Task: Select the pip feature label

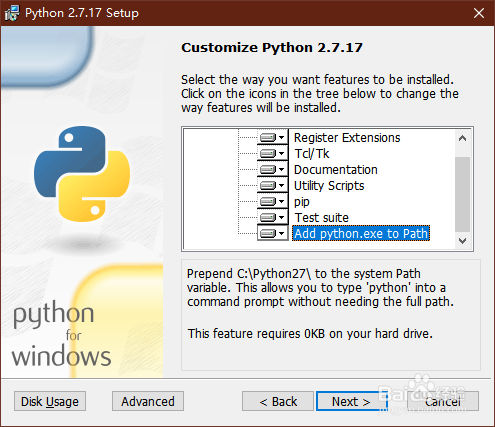Action: click(302, 202)
